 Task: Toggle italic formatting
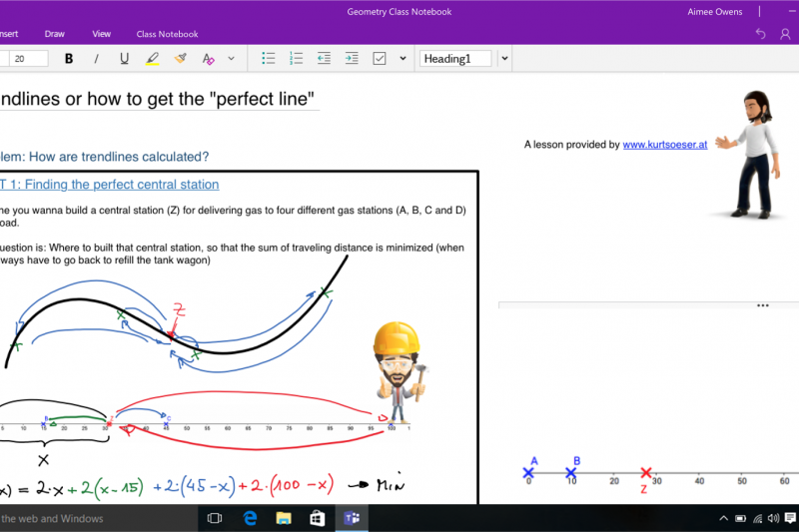(x=96, y=59)
